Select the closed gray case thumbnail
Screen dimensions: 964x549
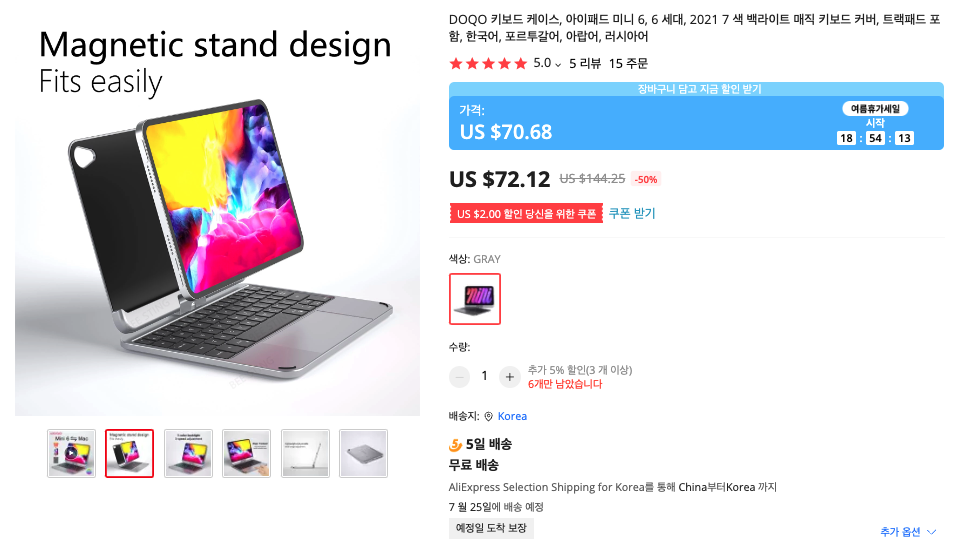(363, 454)
